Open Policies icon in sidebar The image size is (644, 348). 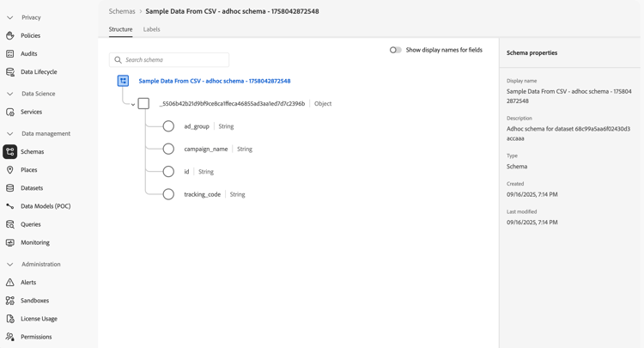coord(9,36)
